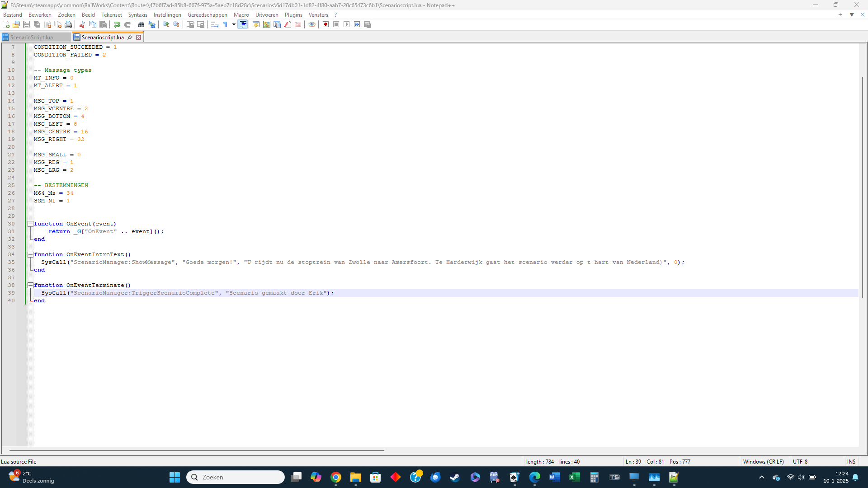Open Google Chrome from the taskbar
Image resolution: width=868 pixels, height=488 pixels.
(336, 477)
